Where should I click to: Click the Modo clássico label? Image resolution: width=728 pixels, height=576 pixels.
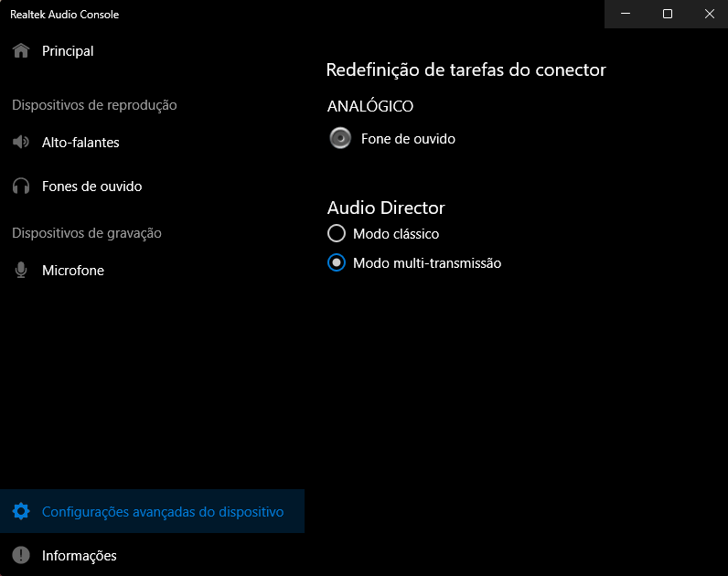click(396, 233)
